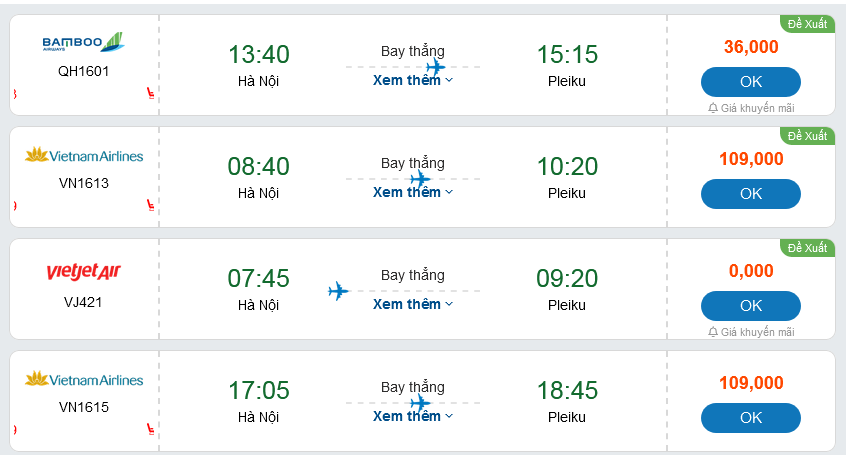The width and height of the screenshot is (850, 455).
Task: Click the Bamboo Airways logo
Action: (x=83, y=43)
